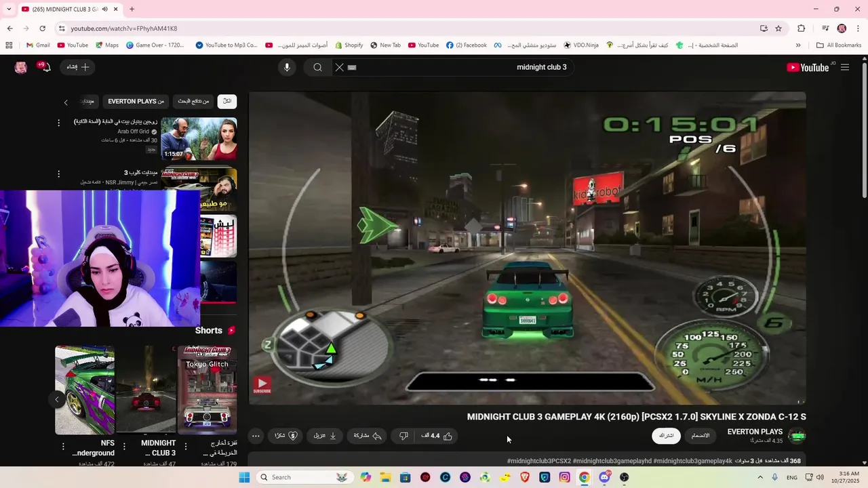Open Windows Start menu
The width and height of the screenshot is (868, 488).
(x=244, y=477)
